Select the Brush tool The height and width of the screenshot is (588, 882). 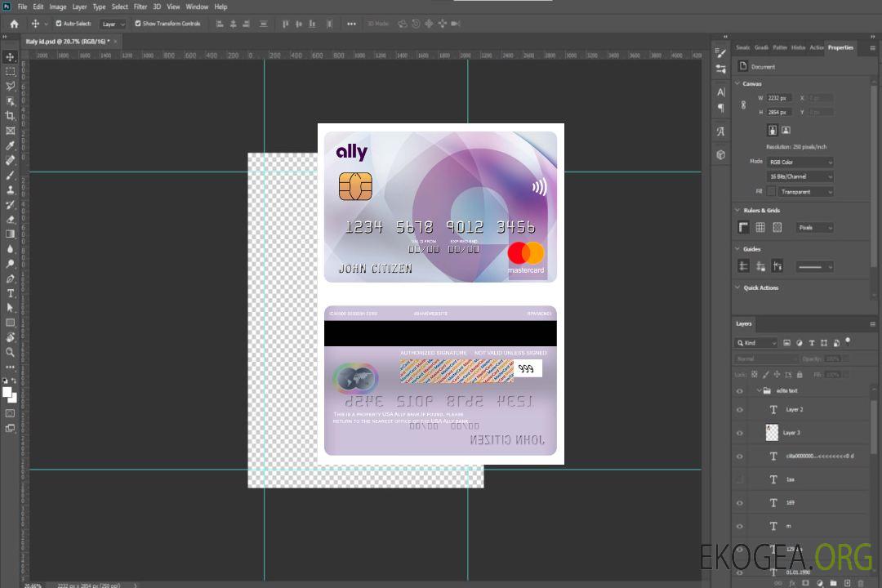[x=10, y=175]
